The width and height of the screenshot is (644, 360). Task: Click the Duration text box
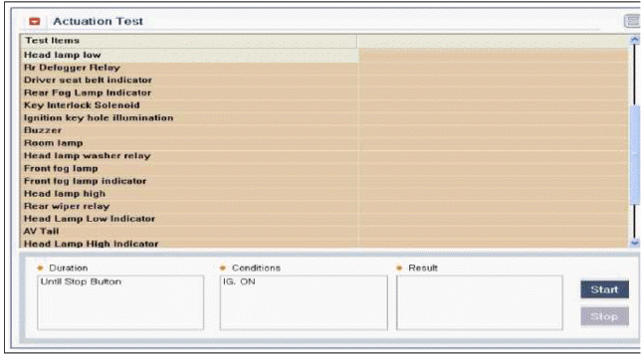coord(120,303)
